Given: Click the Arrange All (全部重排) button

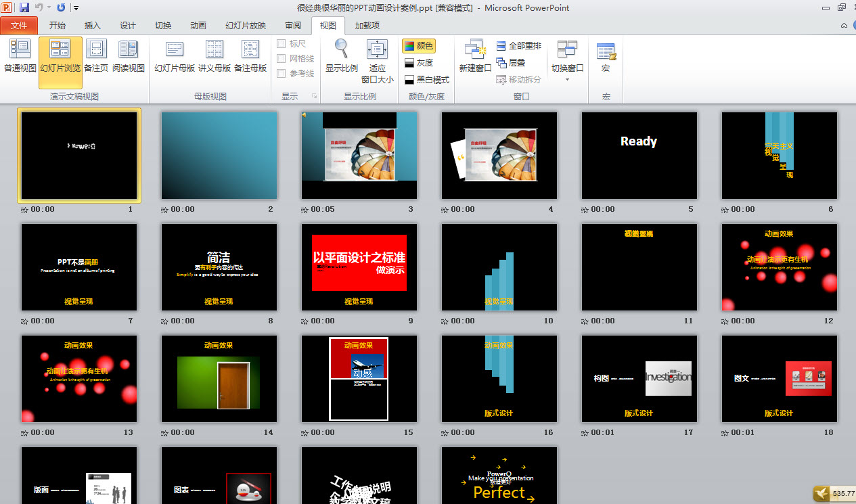Looking at the screenshot, I should click(x=518, y=46).
